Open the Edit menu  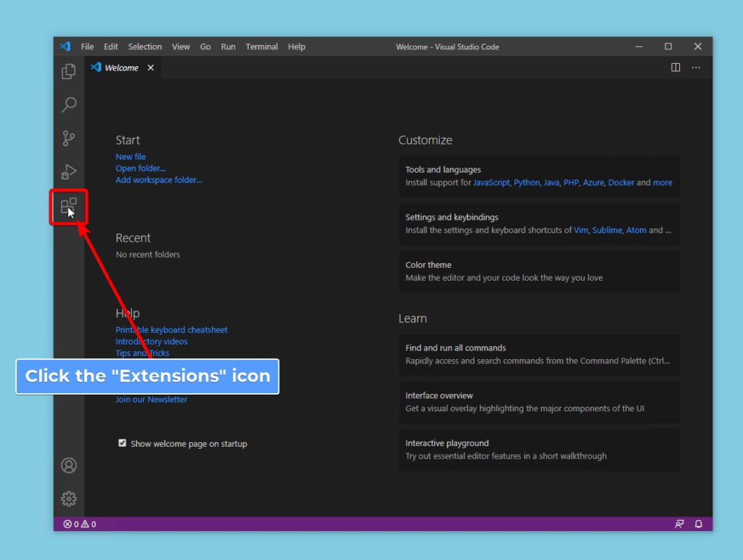tap(111, 46)
